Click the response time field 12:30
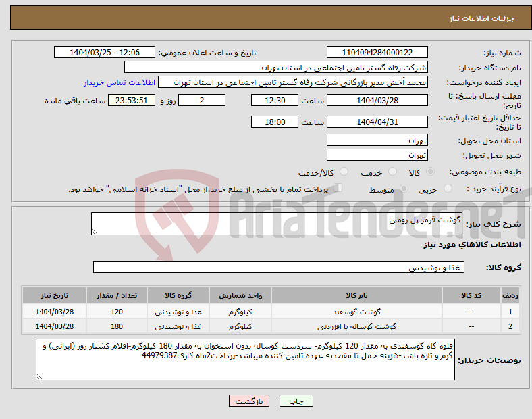Image resolution: width=532 pixels, height=419 pixels. click(x=275, y=100)
